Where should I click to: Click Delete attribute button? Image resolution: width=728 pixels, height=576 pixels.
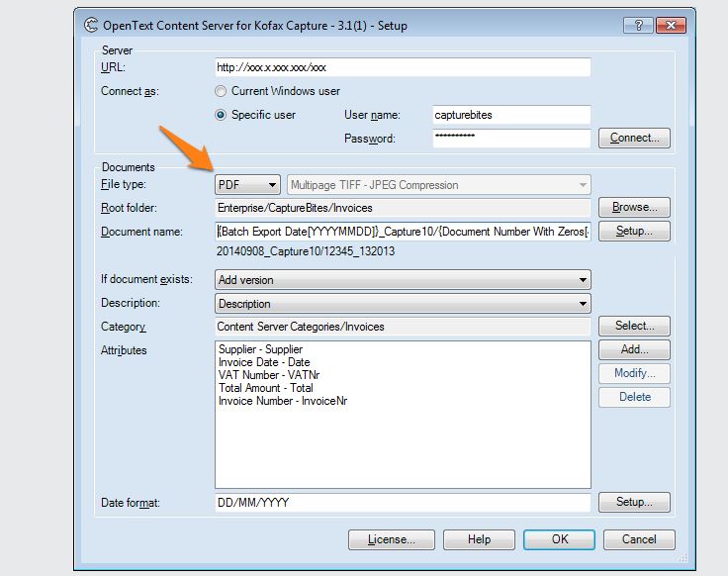[634, 397]
